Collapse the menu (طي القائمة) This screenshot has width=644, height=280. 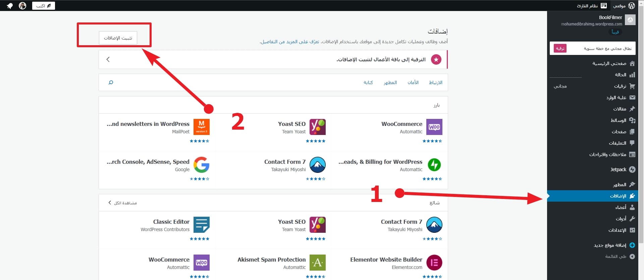tap(593, 257)
